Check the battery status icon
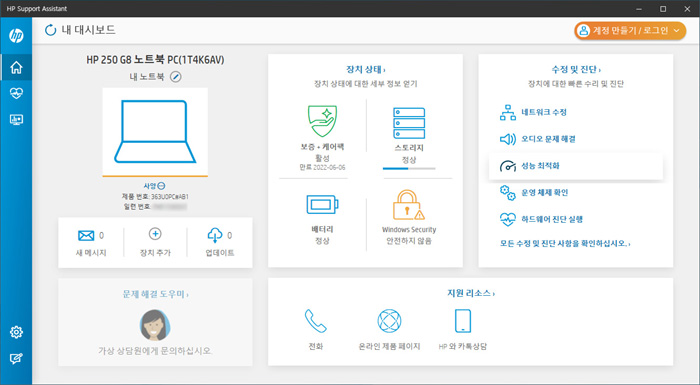This screenshot has height=385, width=700. [322, 205]
